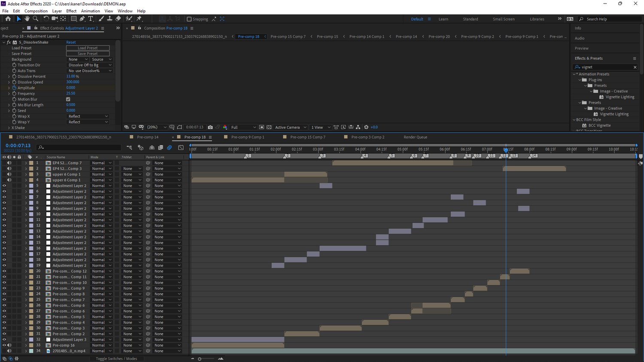Image resolution: width=644 pixels, height=362 pixels.
Task: Select the Unified Camera tool
Action: click(x=55, y=19)
